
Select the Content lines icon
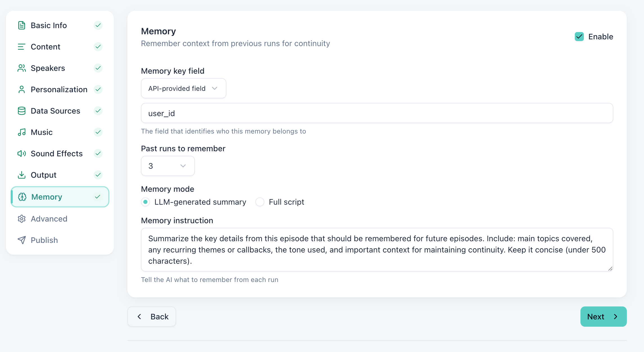(x=21, y=46)
